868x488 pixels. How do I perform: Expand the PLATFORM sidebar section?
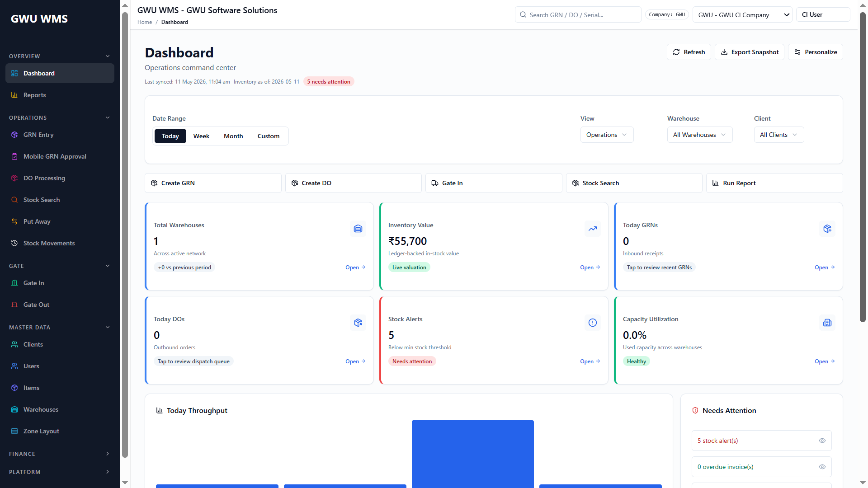coord(60,472)
